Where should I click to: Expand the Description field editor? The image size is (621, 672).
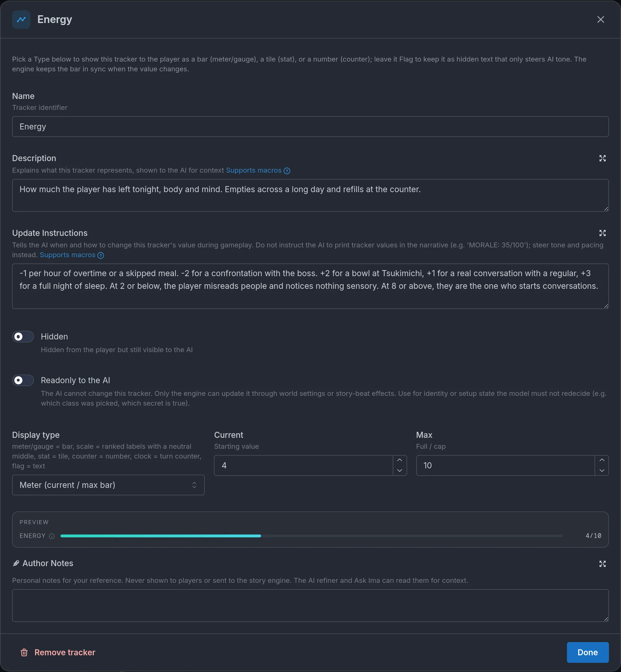(602, 158)
